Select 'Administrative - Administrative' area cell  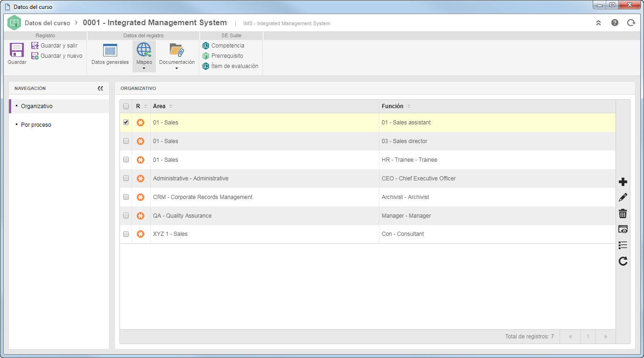265,179
